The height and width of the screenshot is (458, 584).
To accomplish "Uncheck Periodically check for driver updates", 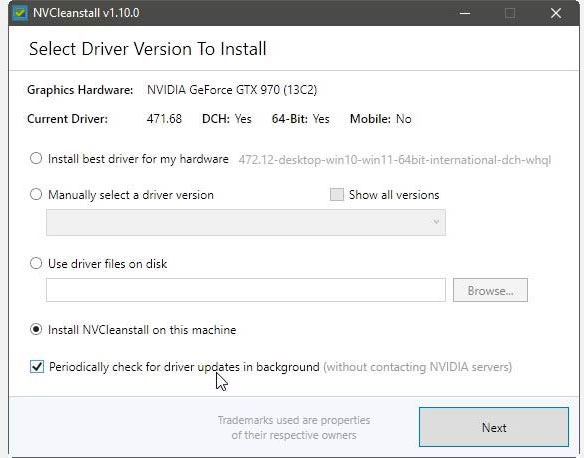I will coord(37,367).
